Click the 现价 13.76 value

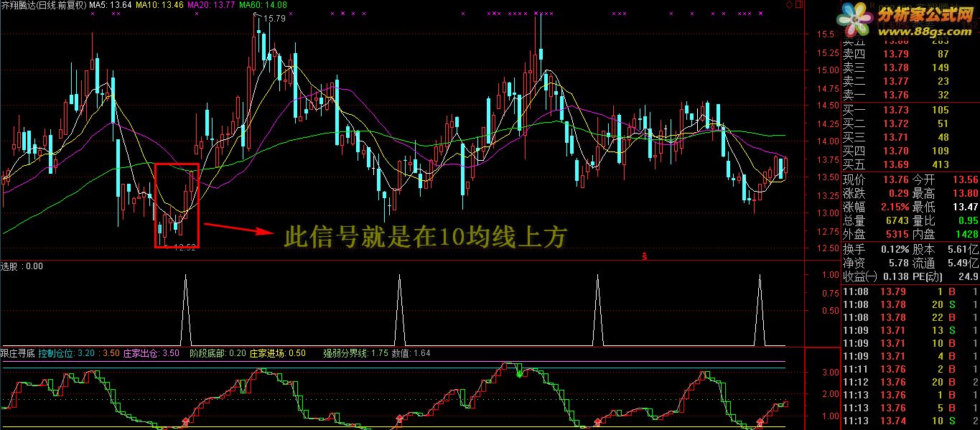point(895,179)
